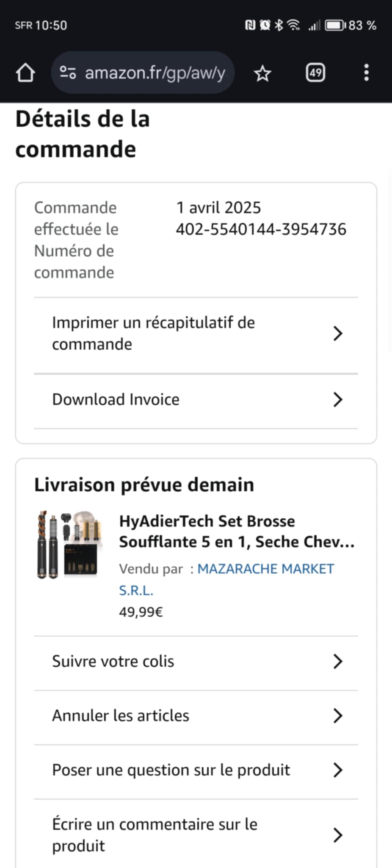Screen dimensions: 392x868
Task: Tap the amazon.fr address bar
Action: pos(155,73)
